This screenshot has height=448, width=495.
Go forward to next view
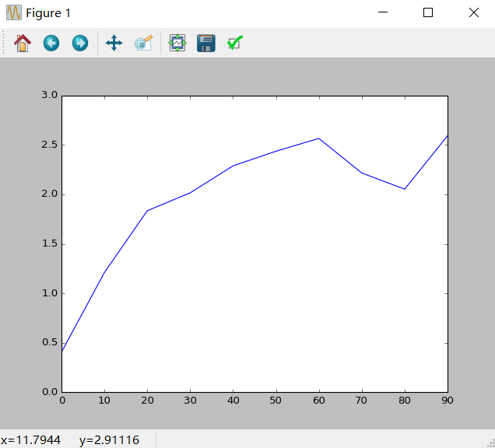pyautogui.click(x=80, y=43)
